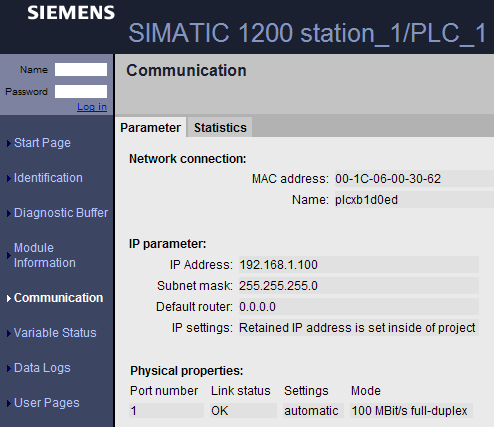Click the Physical properties heading
Screen dimensions: 494x427
187,371
